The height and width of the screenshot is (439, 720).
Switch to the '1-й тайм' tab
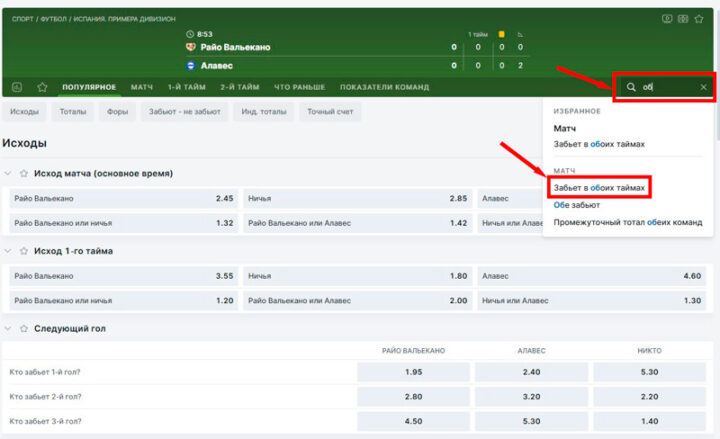click(187, 87)
